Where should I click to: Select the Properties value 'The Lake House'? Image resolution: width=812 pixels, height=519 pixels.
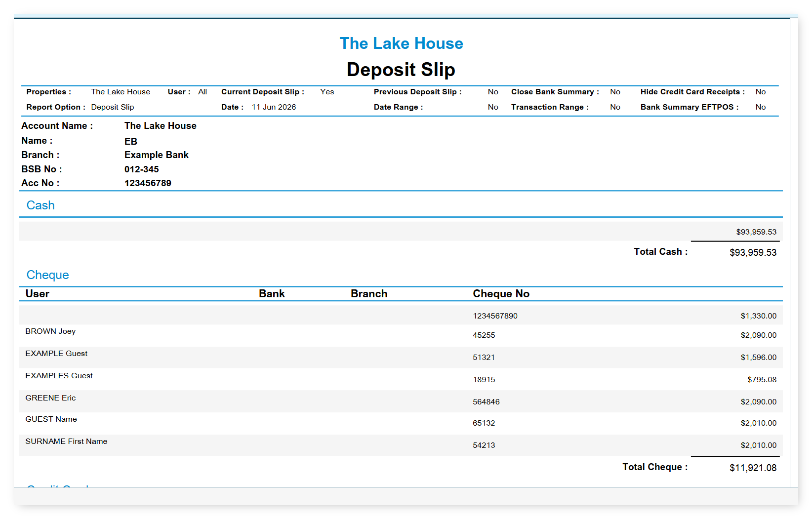click(121, 92)
